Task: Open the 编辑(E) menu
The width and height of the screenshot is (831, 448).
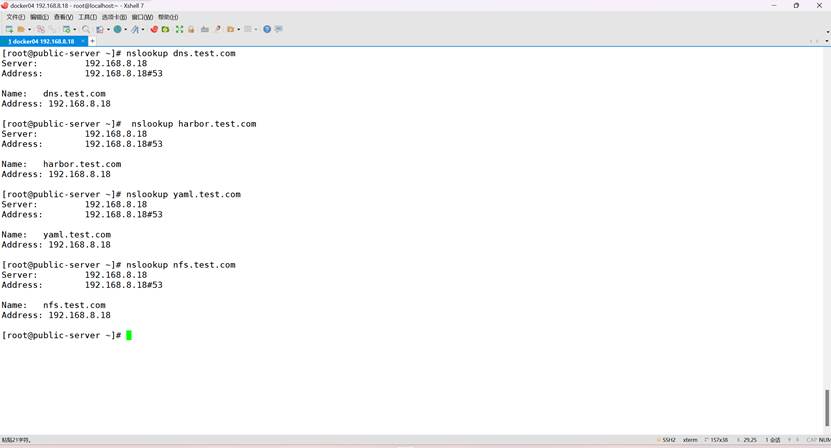Action: (39, 17)
